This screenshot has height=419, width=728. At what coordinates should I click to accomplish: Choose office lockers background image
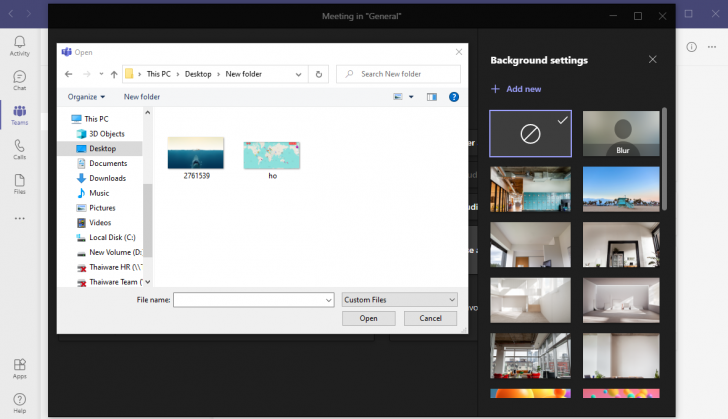coord(530,189)
